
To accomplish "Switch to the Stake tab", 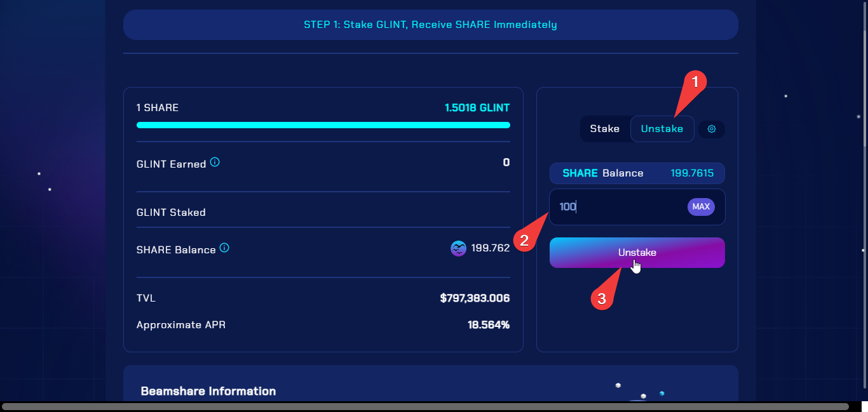I will (604, 129).
